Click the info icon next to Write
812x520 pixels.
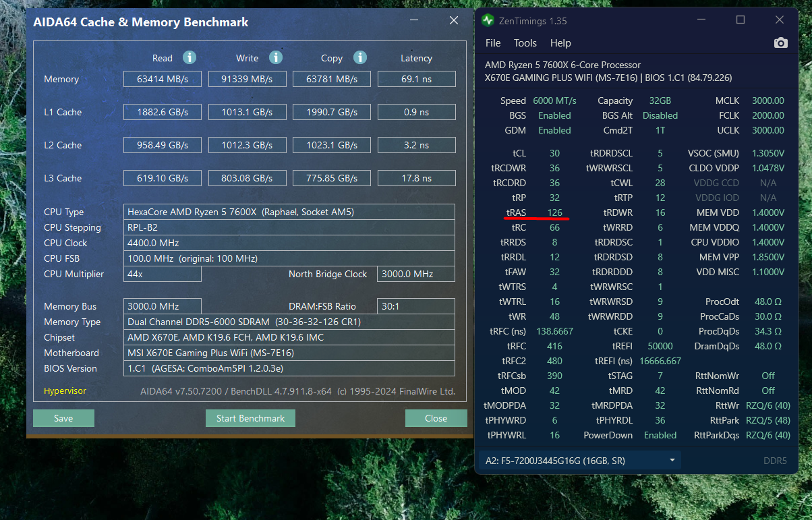(x=275, y=57)
